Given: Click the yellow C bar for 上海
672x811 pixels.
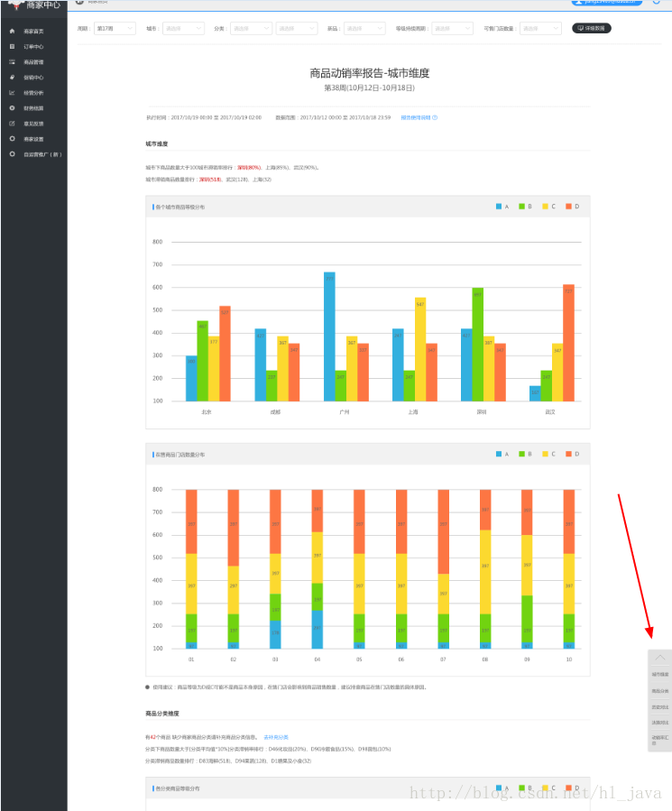Looking at the screenshot, I should click(x=420, y=349).
